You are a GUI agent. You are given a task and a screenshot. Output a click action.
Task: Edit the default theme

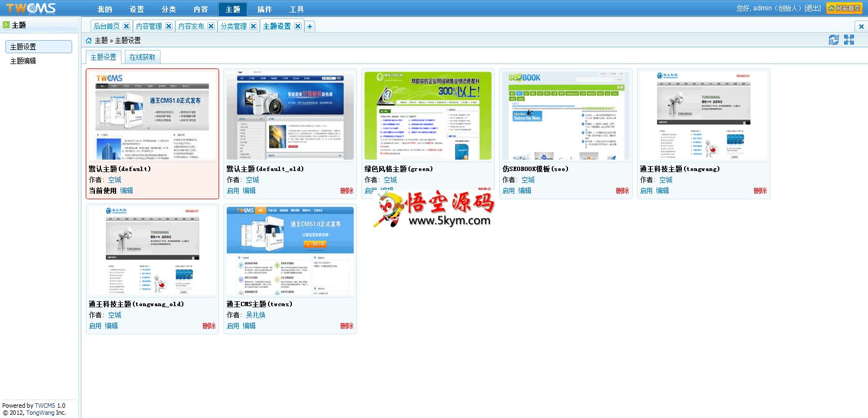[x=126, y=191]
